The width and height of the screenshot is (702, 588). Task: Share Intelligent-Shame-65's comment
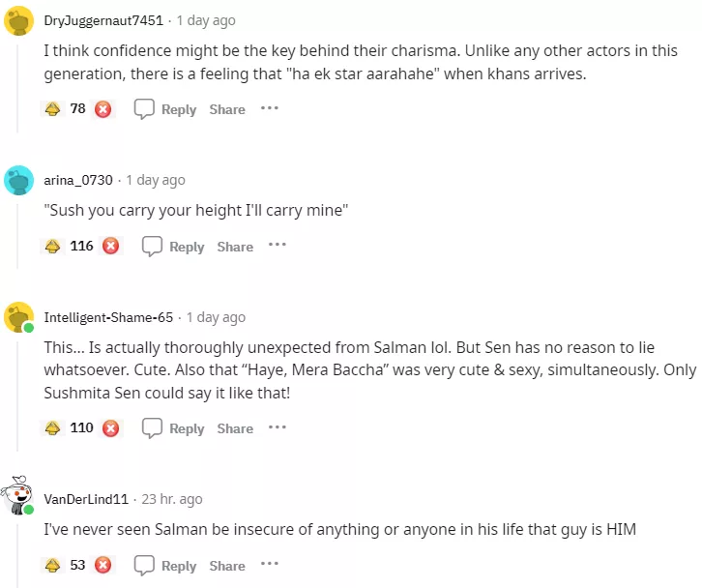[235, 428]
